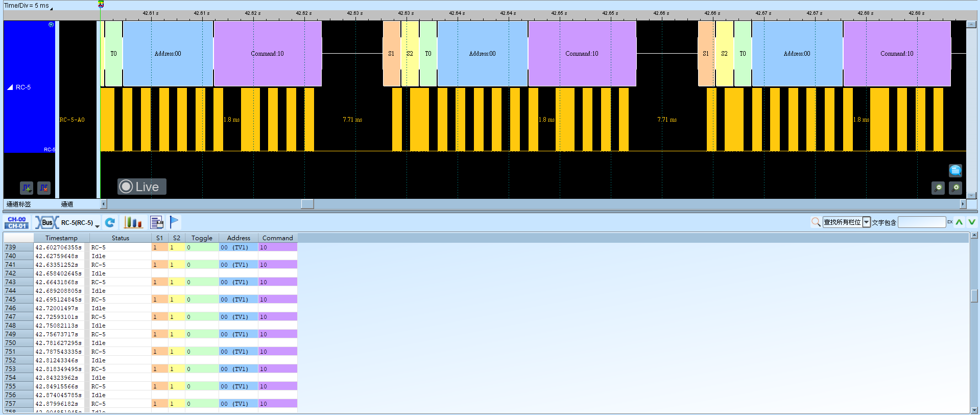
Task: Expand the search field dropdown arrow
Action: pyautogui.click(x=867, y=222)
